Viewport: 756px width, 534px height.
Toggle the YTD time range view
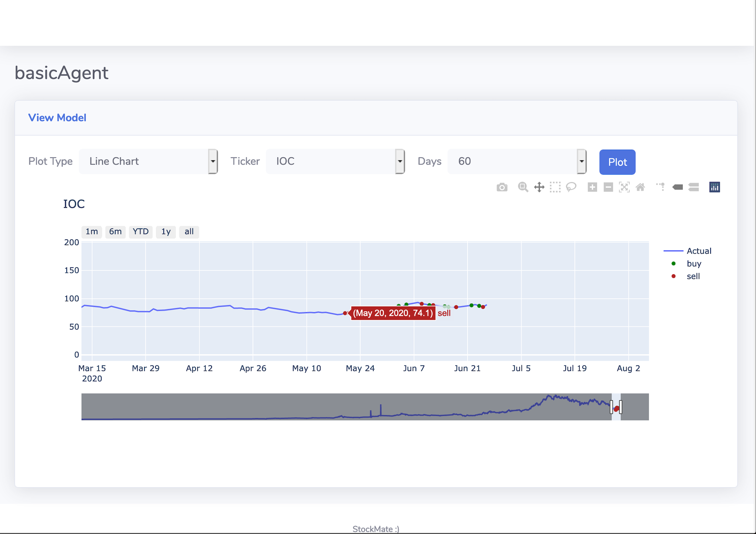[x=140, y=231]
